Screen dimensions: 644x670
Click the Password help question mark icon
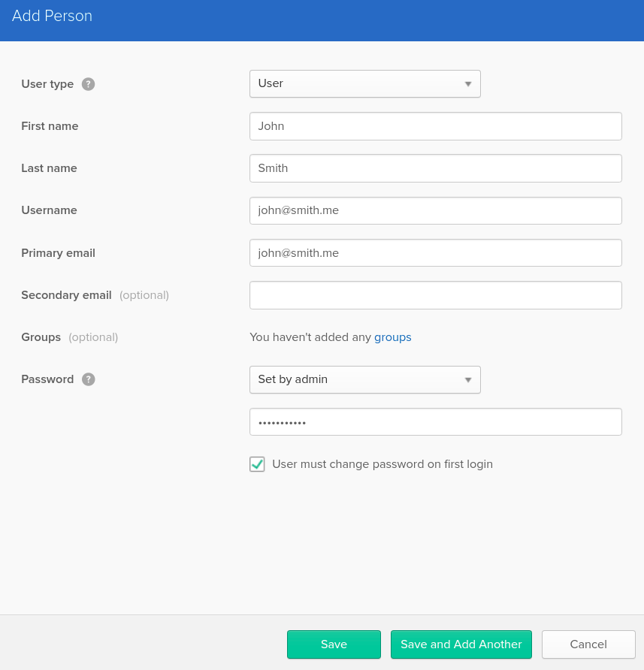coord(89,379)
